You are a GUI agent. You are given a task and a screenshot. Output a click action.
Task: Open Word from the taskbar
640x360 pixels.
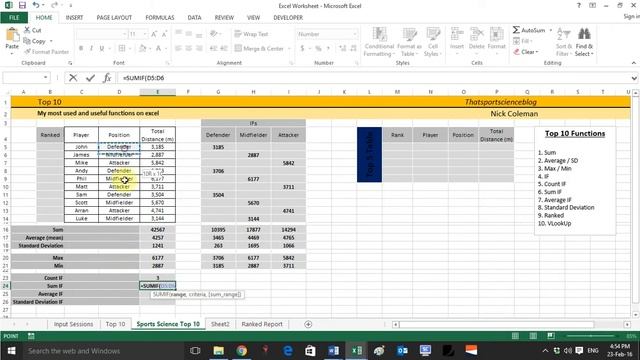[333, 351]
